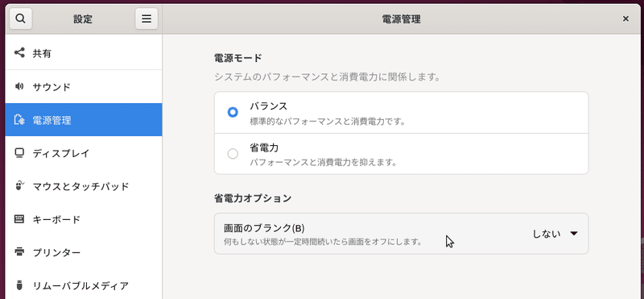
Task: Close the settings window
Action: pyautogui.click(x=625, y=19)
